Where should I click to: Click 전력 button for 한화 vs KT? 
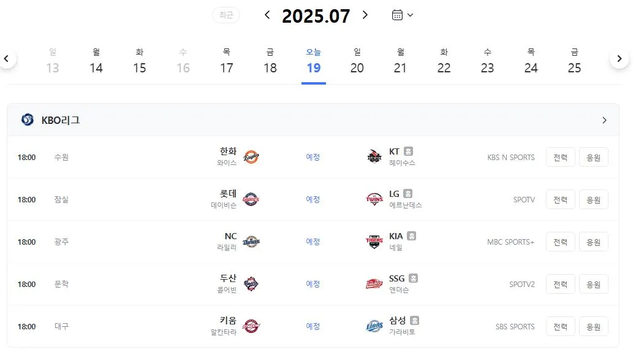tap(560, 157)
